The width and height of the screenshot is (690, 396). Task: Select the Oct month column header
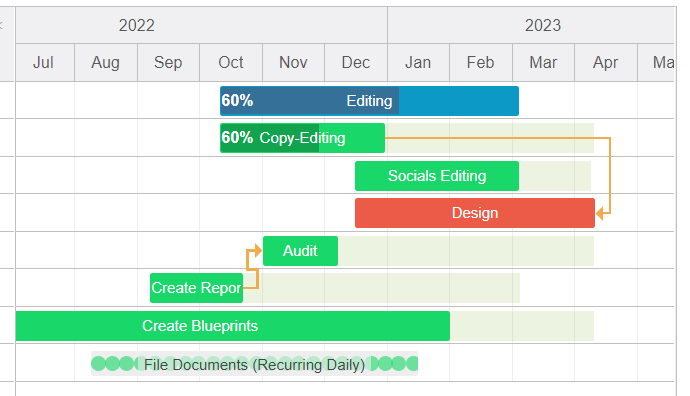pos(231,62)
